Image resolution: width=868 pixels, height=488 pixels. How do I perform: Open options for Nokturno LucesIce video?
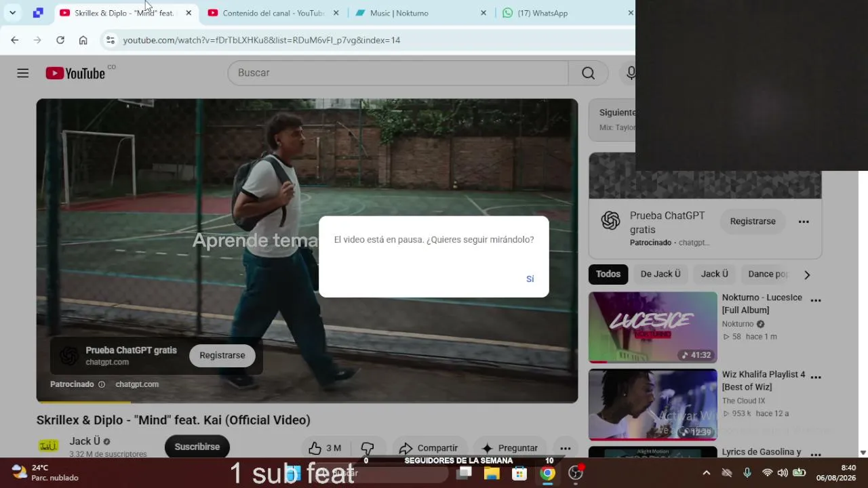[816, 300]
